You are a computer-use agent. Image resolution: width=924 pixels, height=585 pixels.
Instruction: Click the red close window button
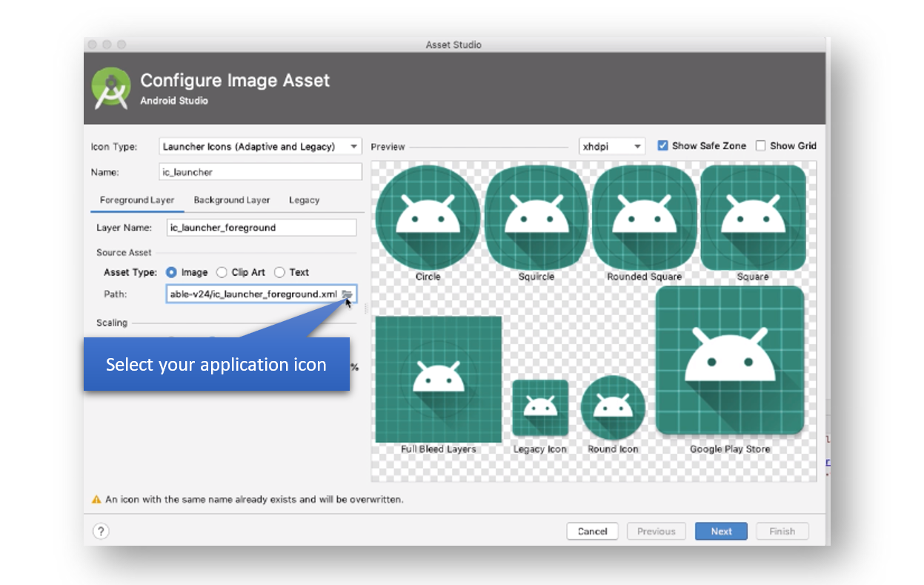(93, 44)
